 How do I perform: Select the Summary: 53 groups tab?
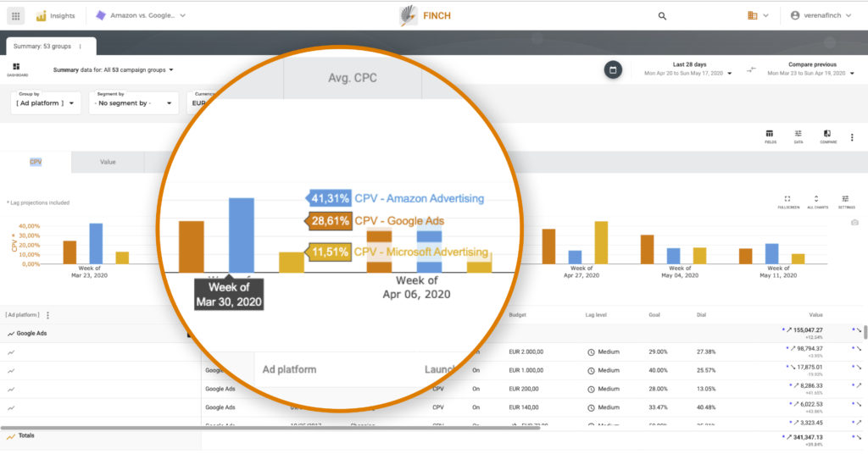49,47
